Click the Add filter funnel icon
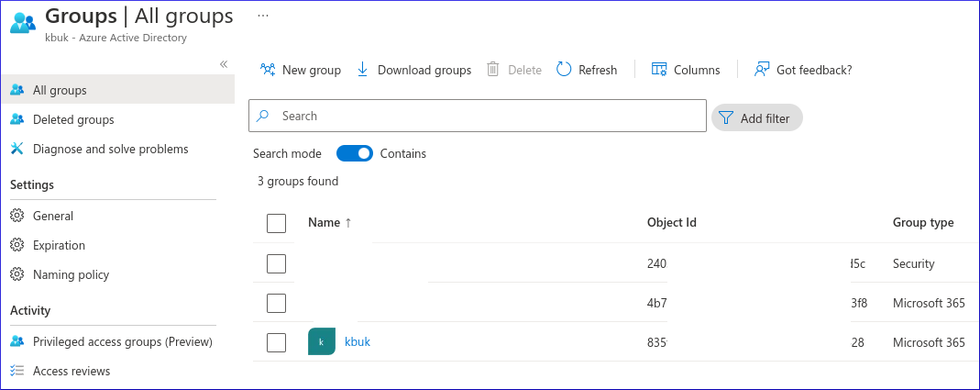980x390 pixels. click(x=725, y=117)
